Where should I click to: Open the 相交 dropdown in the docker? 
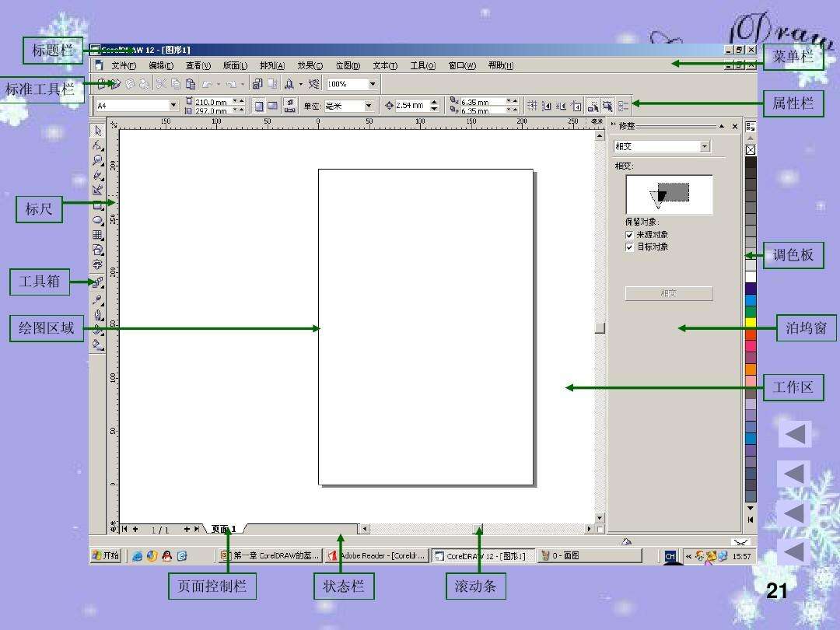(x=705, y=146)
